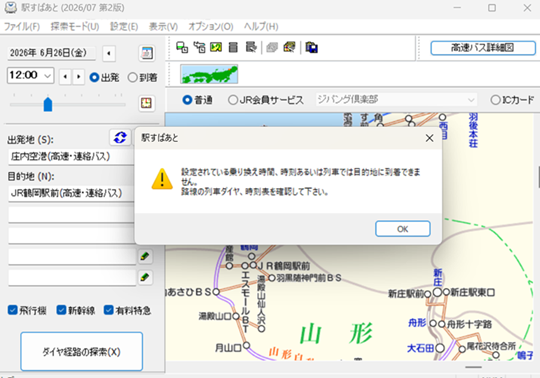540x378 pixels.
Task: Click the gray list toolbar icon
Action: click(233, 47)
